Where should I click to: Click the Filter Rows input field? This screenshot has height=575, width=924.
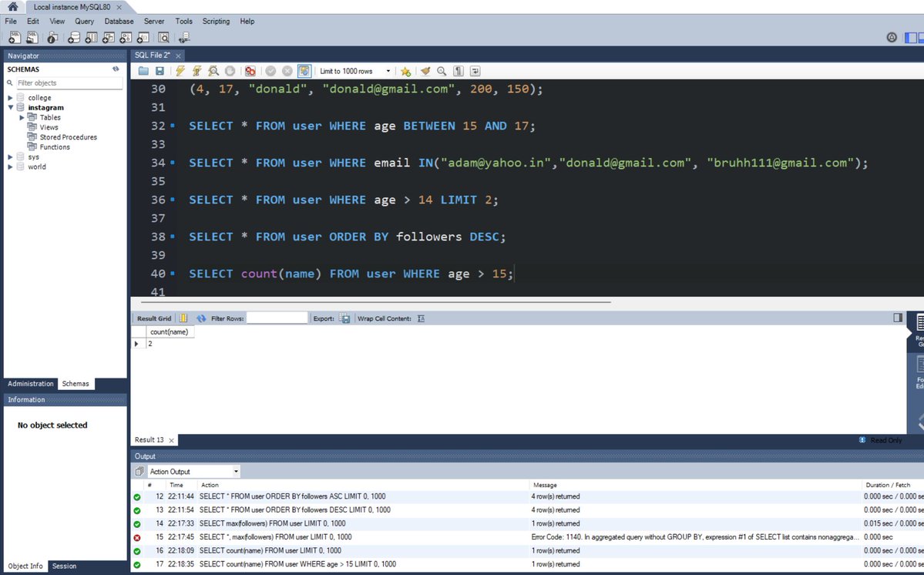[x=277, y=318]
